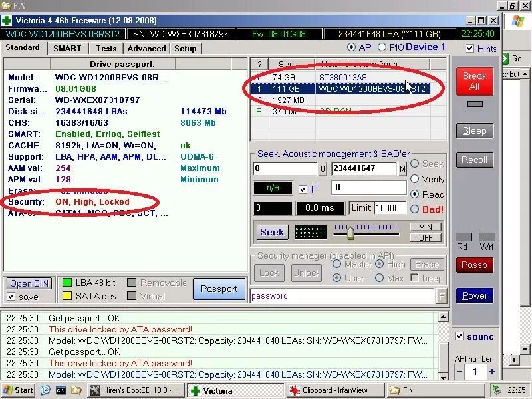532x399 pixels.
Task: Select the Read radio option
Action: 414,194
